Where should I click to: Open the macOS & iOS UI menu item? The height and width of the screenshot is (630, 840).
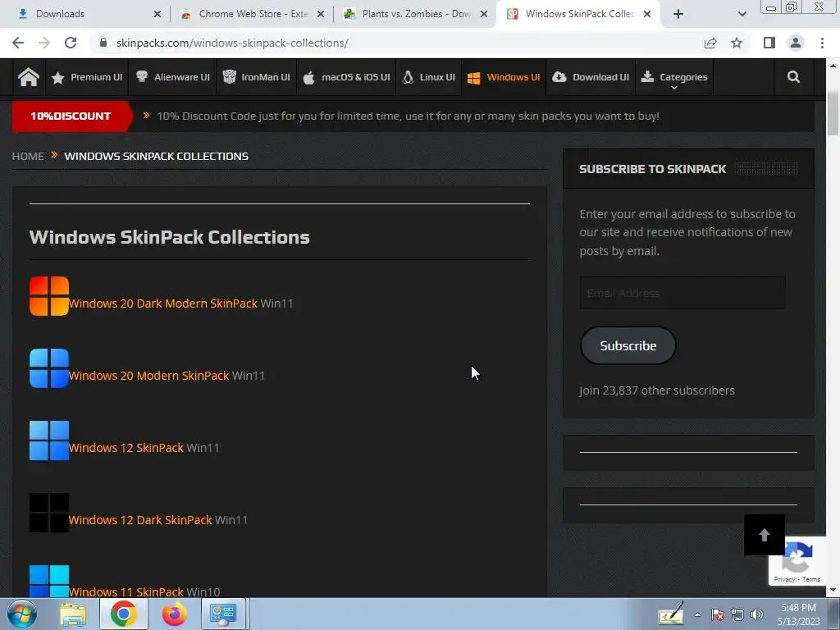pyautogui.click(x=346, y=78)
